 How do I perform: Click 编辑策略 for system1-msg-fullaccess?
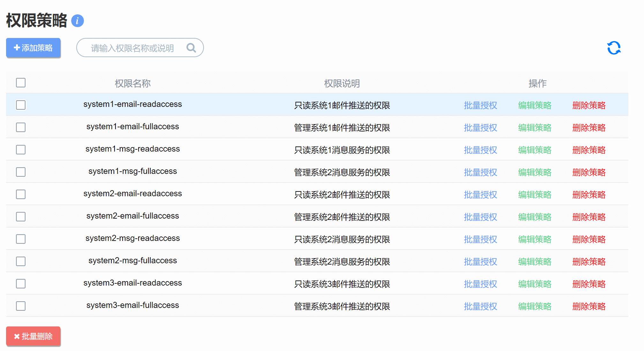click(x=535, y=172)
